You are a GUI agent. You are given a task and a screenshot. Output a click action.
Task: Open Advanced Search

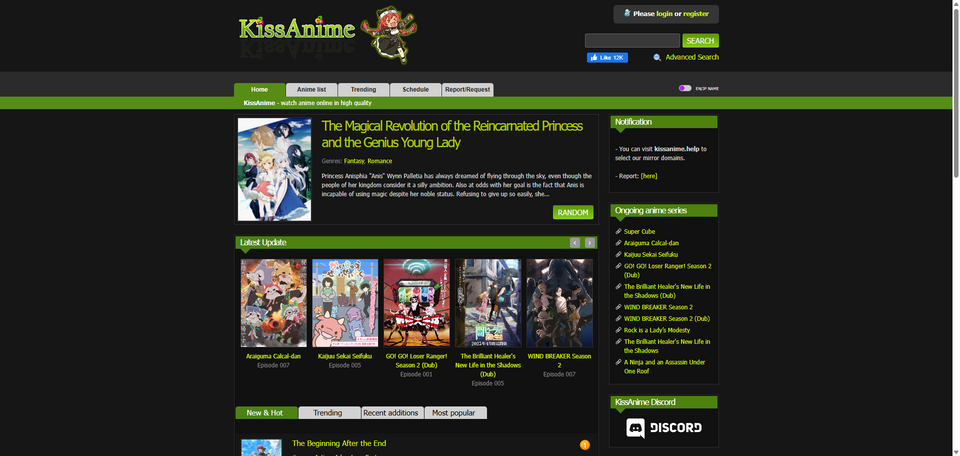[692, 57]
